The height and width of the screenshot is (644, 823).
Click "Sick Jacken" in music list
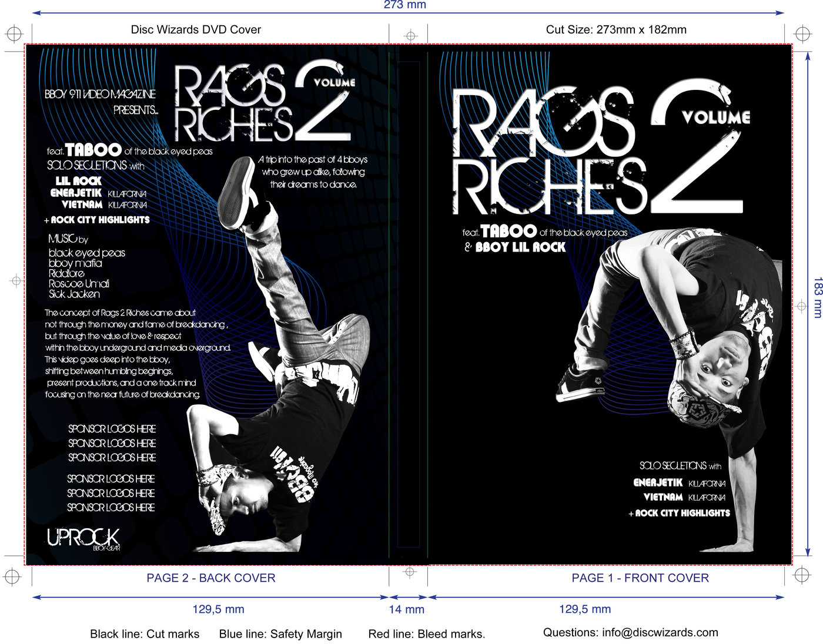pos(74,294)
